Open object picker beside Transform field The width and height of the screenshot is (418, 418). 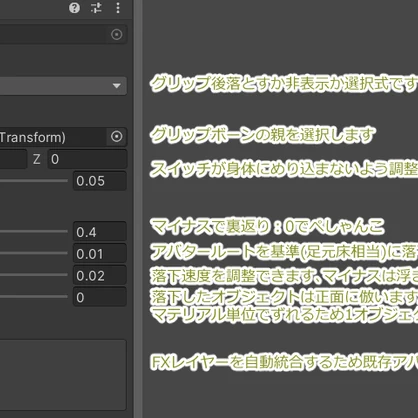point(116,137)
